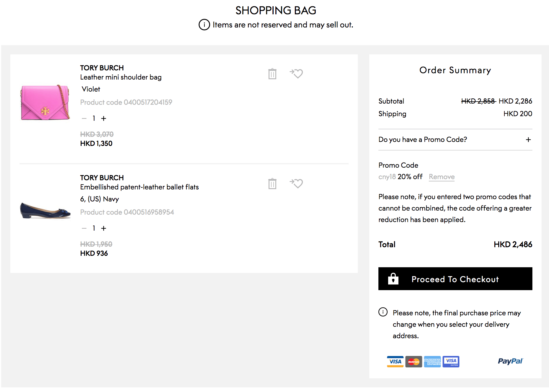Click the info icon near 'Items are not reserved'
The image size is (549, 392).
click(204, 25)
